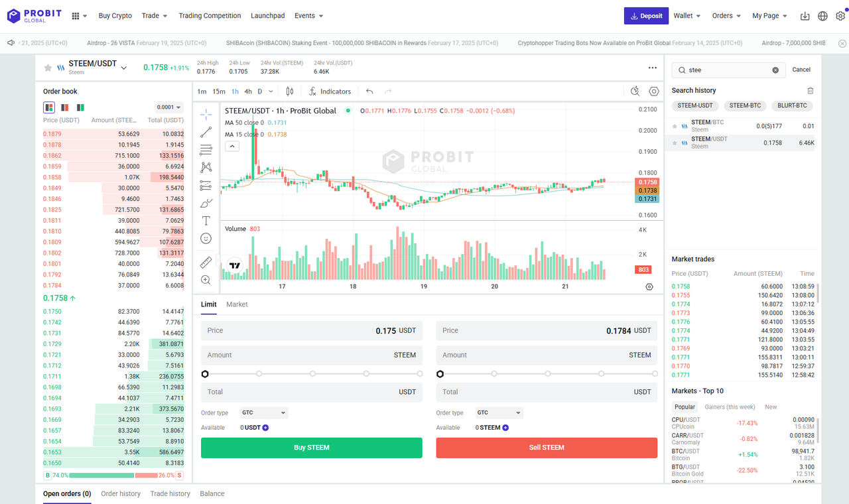Click the buy amount percentage slider handle
This screenshot has height=504, width=849.
click(x=205, y=374)
